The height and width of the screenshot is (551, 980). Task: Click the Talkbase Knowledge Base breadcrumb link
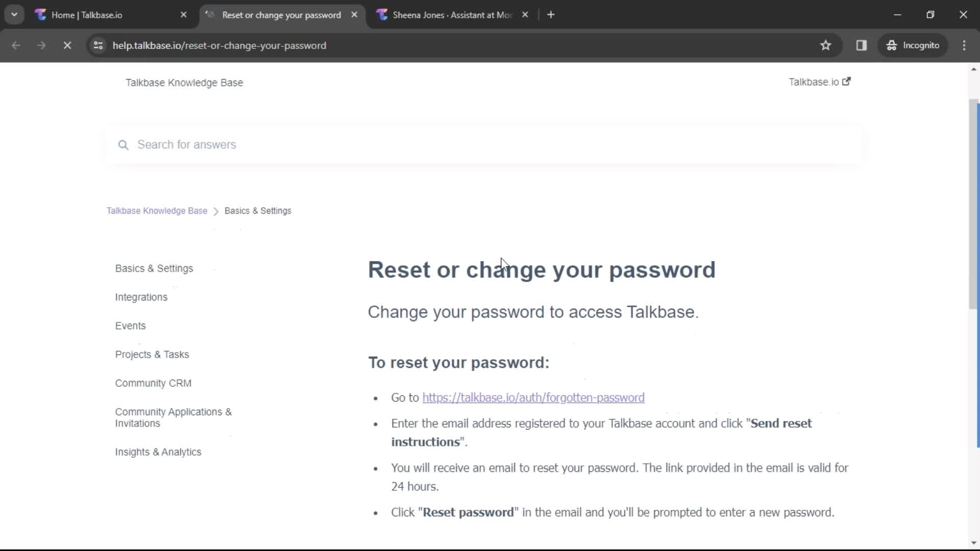[x=157, y=211]
